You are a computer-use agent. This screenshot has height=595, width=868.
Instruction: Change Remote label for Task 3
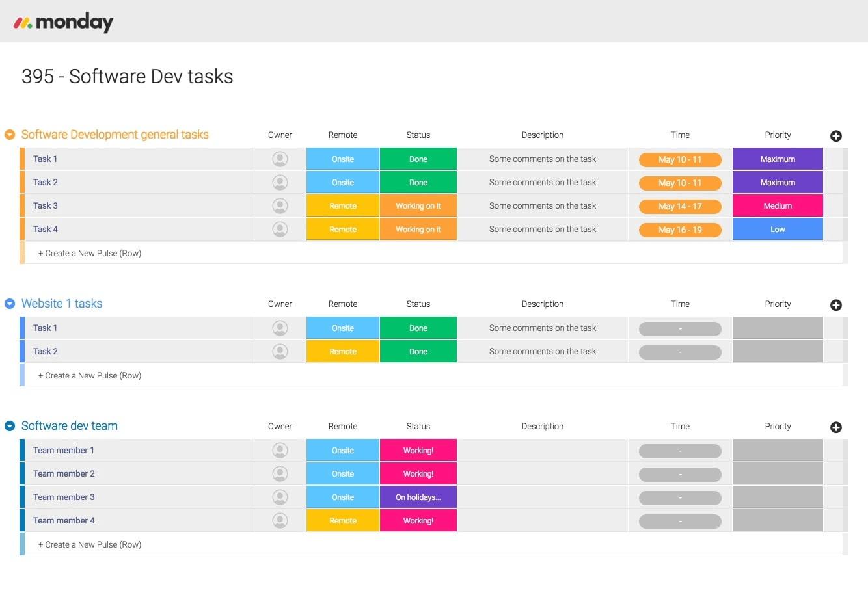coord(343,205)
